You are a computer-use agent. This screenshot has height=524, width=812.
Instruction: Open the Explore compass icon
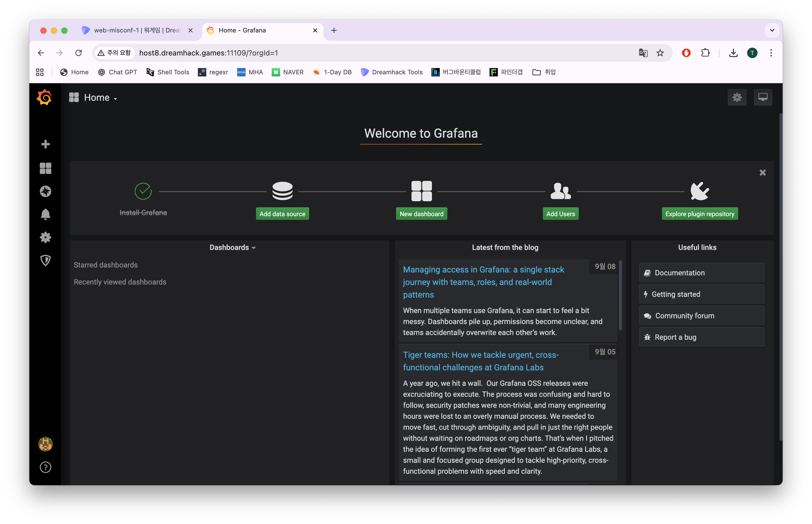click(45, 191)
